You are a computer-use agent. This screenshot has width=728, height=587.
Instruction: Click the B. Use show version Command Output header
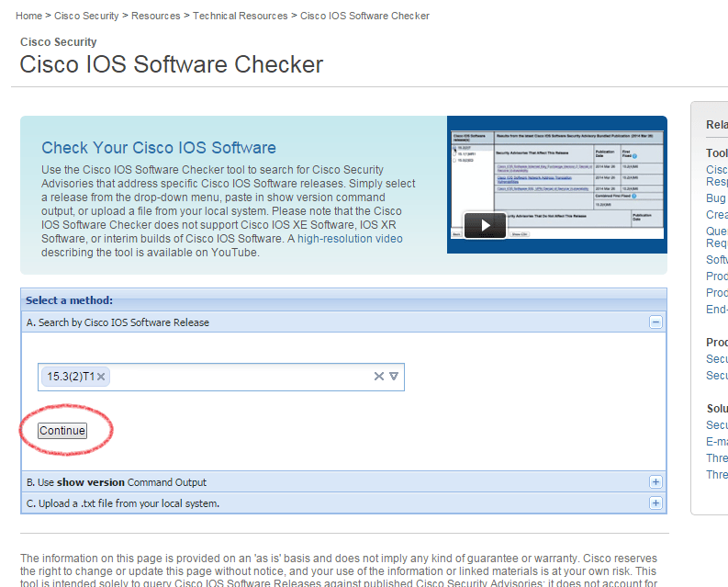tap(343, 482)
